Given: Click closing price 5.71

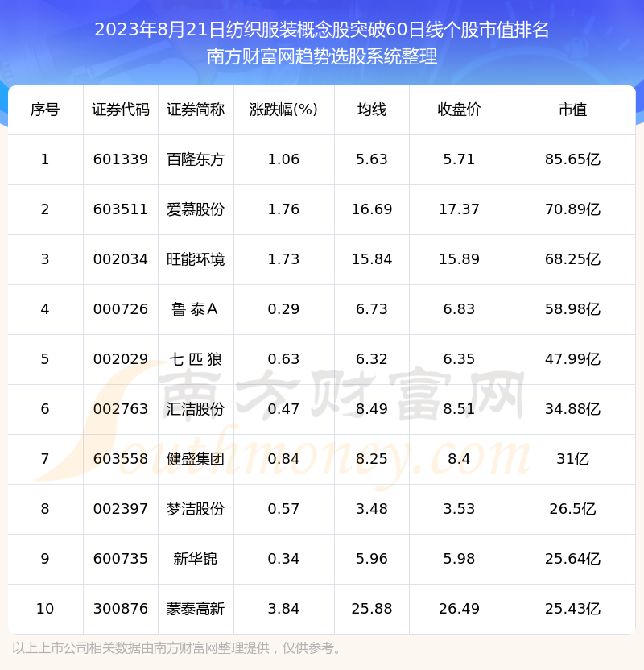Looking at the screenshot, I should click(x=459, y=159).
